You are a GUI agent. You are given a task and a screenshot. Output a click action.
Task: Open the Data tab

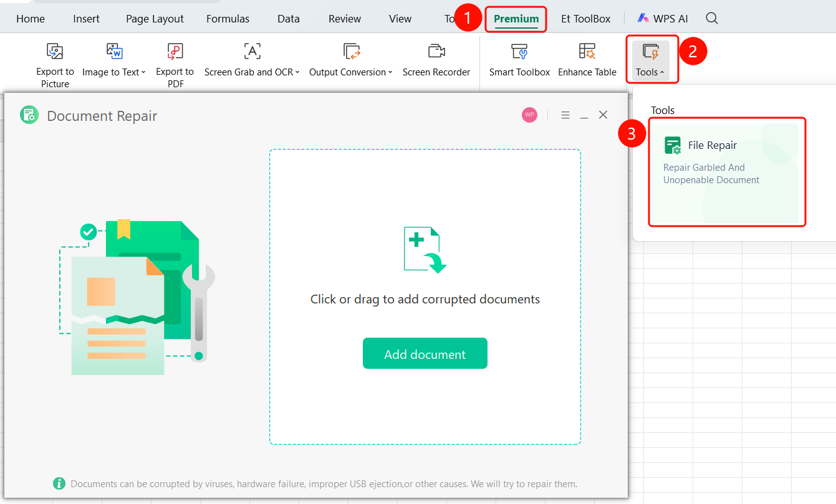click(289, 19)
